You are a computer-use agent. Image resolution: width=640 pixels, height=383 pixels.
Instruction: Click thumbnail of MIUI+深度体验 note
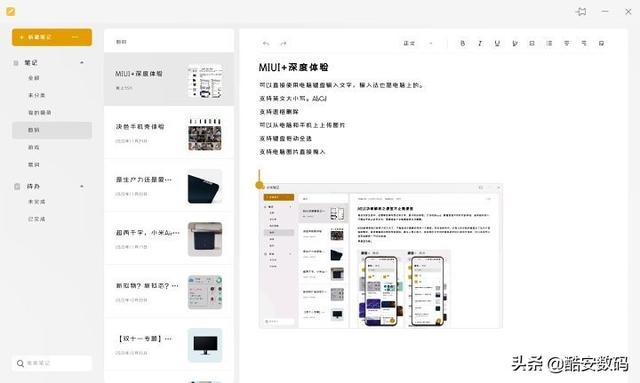205,81
